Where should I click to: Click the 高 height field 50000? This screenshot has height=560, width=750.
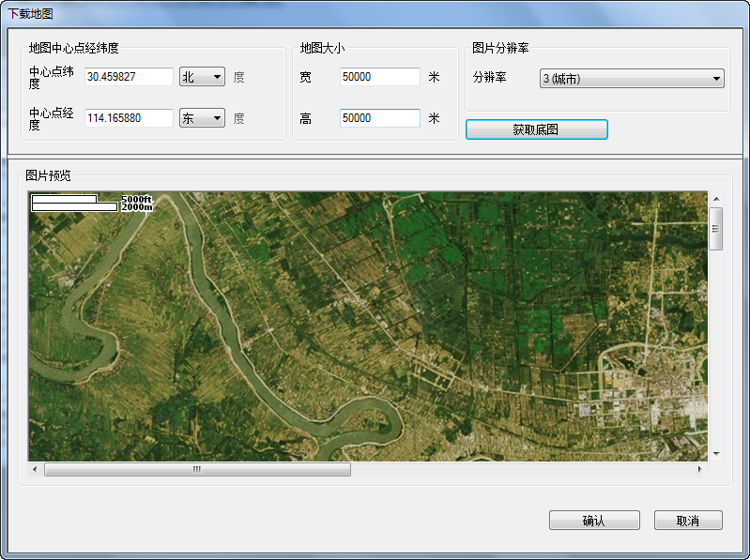point(380,118)
